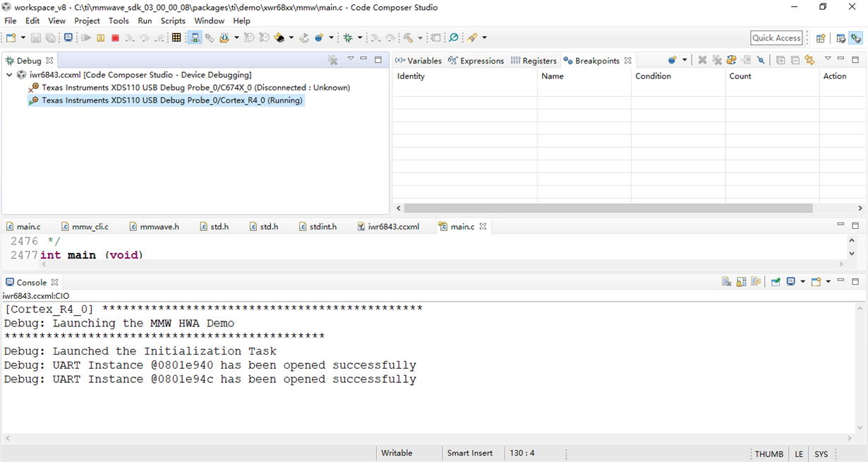This screenshot has width=868, height=462.
Task: Click the Build hammer toolbar icon
Action: (408, 38)
